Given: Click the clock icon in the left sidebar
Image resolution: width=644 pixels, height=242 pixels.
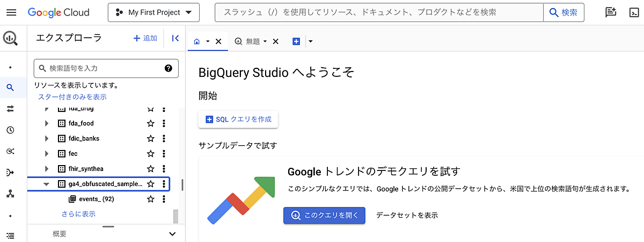Looking at the screenshot, I should [10, 130].
